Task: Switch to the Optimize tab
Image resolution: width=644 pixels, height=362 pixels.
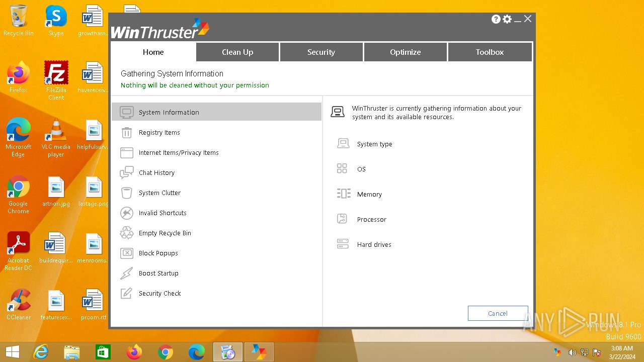Action: coord(405,52)
